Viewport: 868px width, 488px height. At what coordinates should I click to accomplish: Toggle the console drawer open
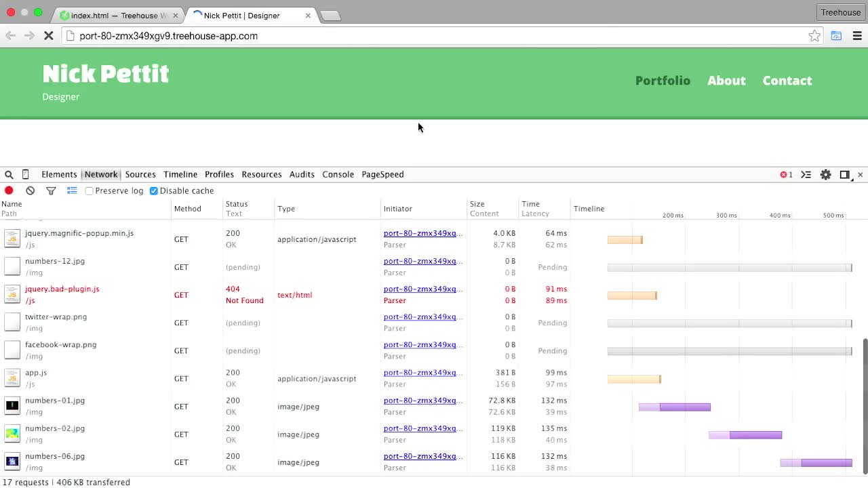pos(806,174)
